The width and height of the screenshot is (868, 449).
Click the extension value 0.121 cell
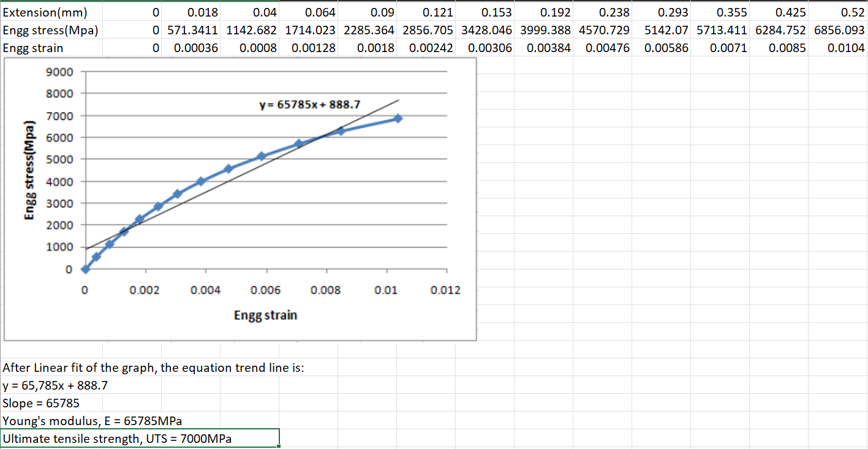(x=426, y=13)
